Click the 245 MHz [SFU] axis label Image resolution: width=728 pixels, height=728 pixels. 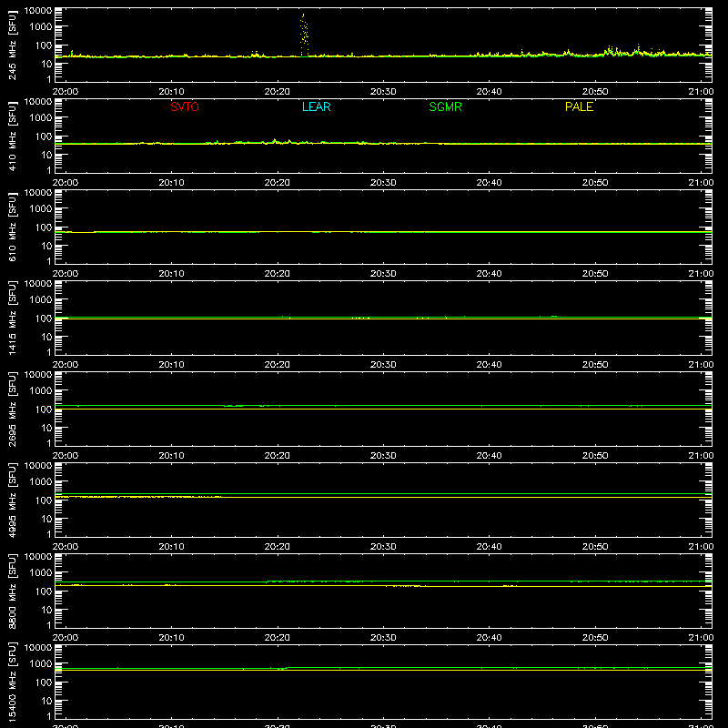click(13, 45)
